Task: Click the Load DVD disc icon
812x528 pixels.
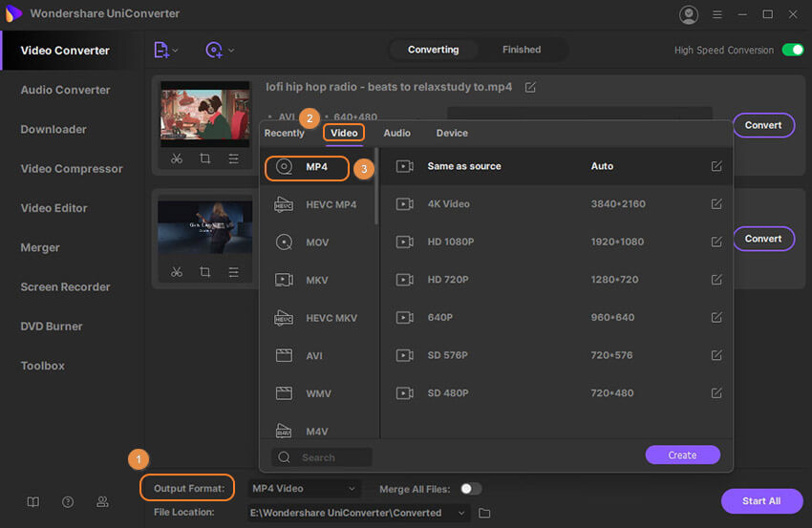Action: point(214,51)
